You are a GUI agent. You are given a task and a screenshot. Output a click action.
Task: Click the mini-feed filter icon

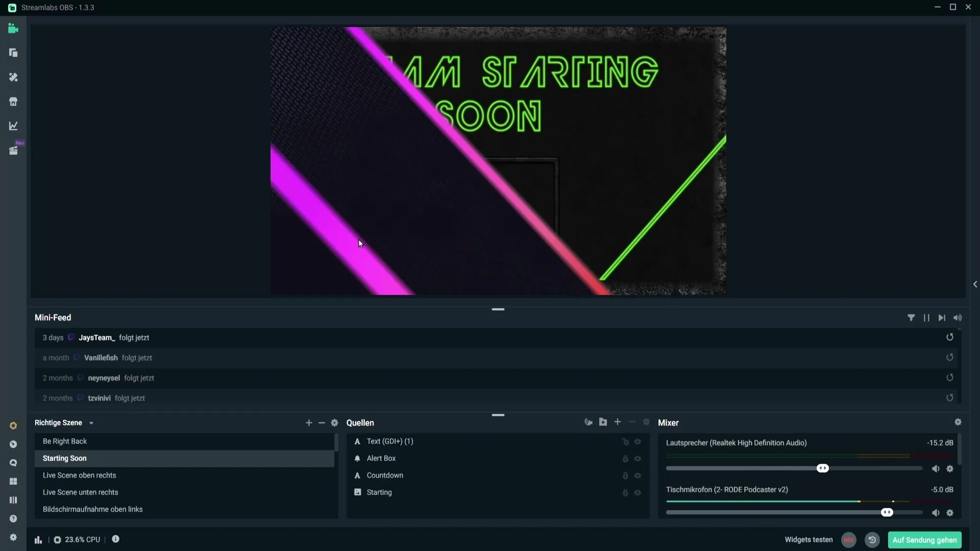tap(911, 317)
